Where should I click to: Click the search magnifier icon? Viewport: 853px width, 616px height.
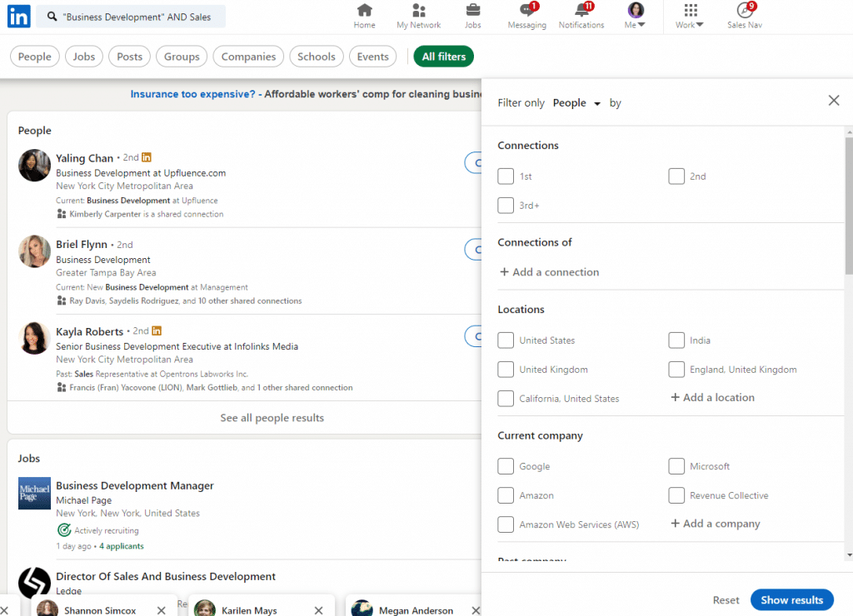(x=52, y=17)
